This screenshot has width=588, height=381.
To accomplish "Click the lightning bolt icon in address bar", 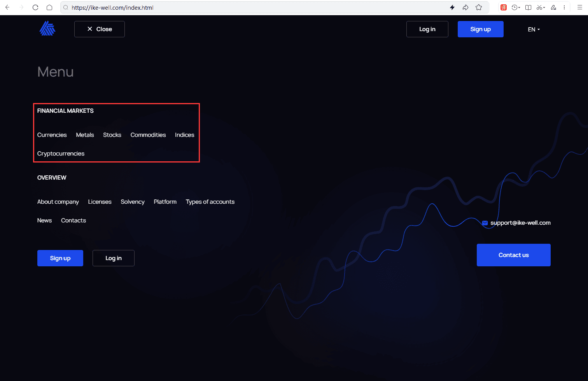I will (452, 7).
